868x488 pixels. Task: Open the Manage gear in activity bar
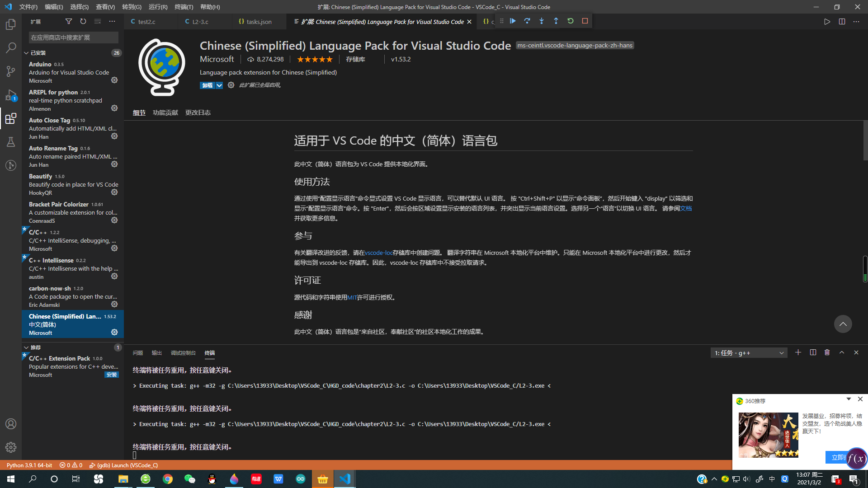tap(10, 447)
